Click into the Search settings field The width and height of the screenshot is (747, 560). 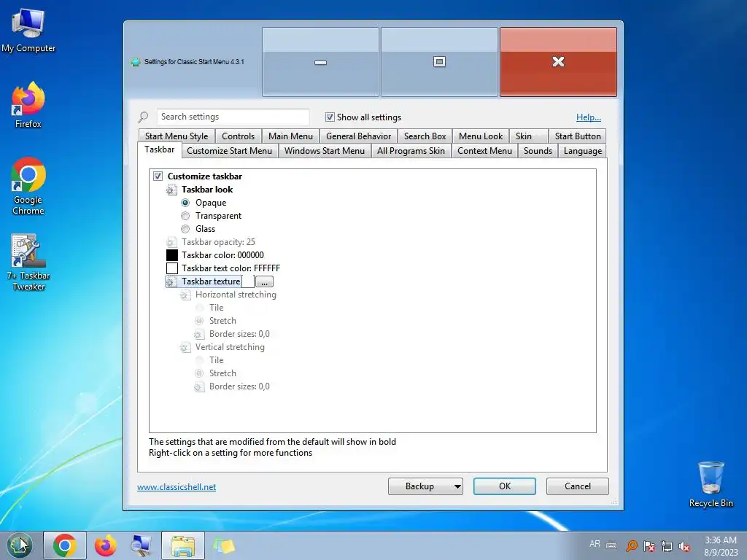[233, 117]
